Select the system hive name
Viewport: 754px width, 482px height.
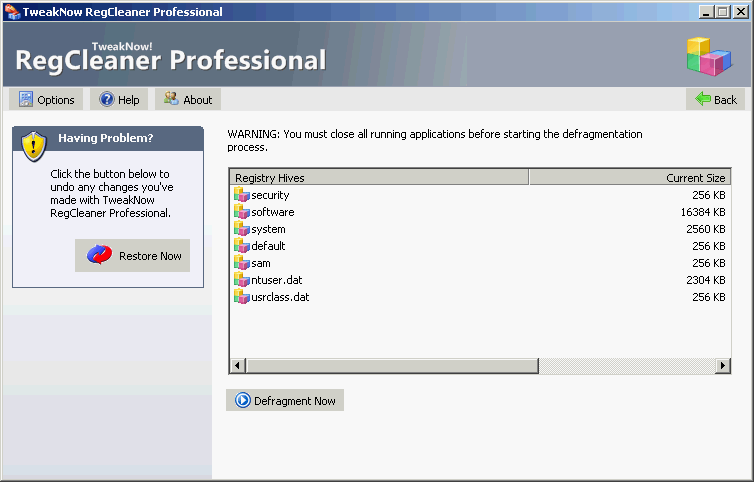[x=268, y=229]
